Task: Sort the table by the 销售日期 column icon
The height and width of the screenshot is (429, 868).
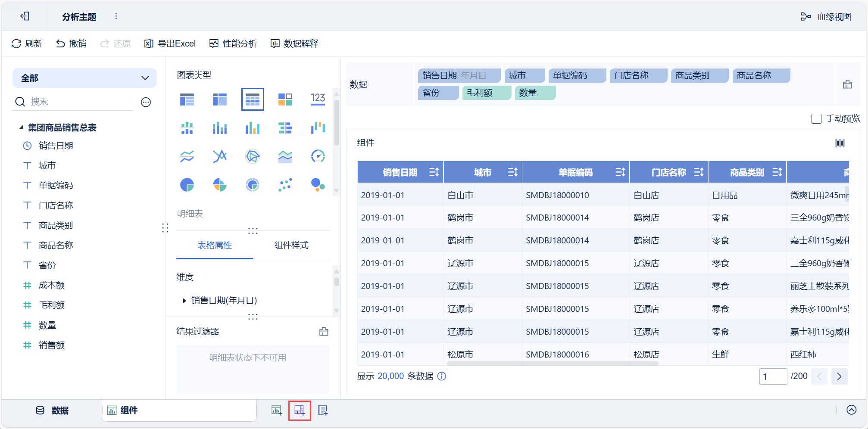Action: tap(434, 172)
